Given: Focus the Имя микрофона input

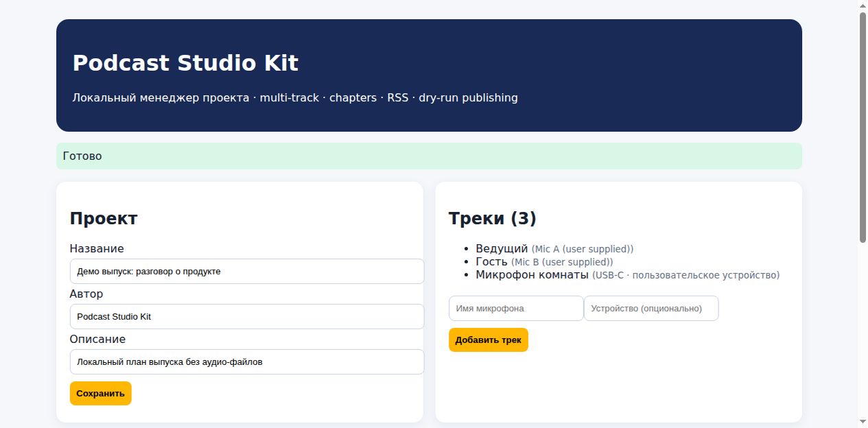Looking at the screenshot, I should point(516,308).
